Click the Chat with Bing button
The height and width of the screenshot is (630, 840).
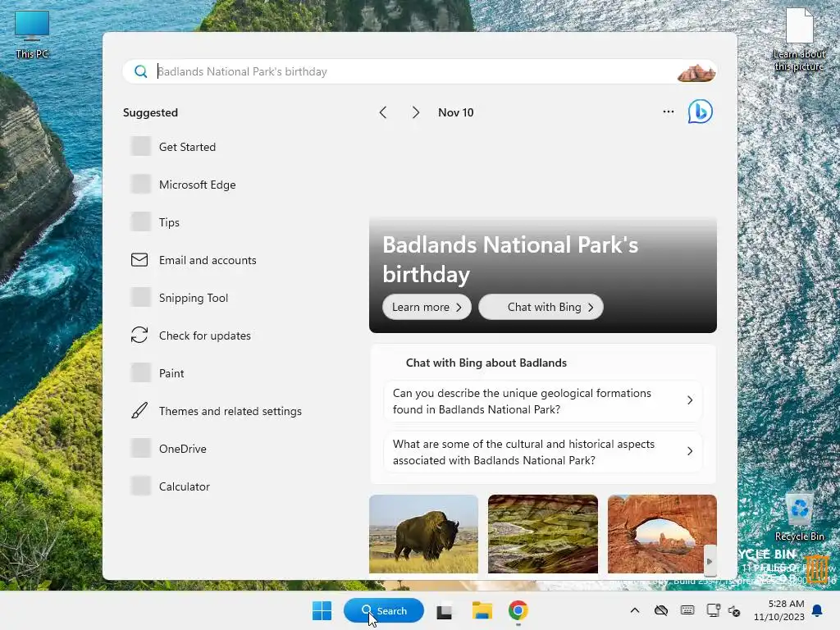tap(541, 307)
